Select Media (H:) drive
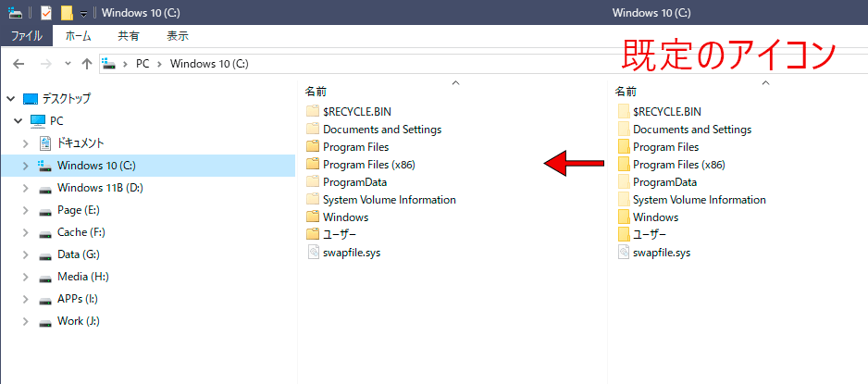The image size is (868, 384). [82, 277]
